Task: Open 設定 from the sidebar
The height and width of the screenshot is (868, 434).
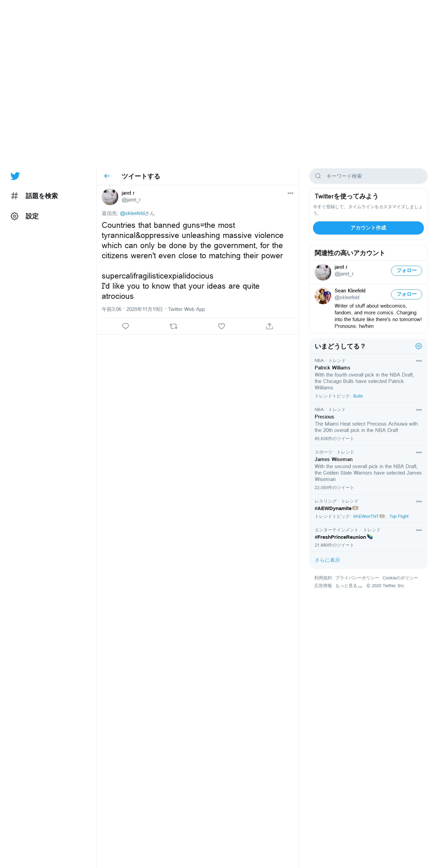Action: [25, 216]
